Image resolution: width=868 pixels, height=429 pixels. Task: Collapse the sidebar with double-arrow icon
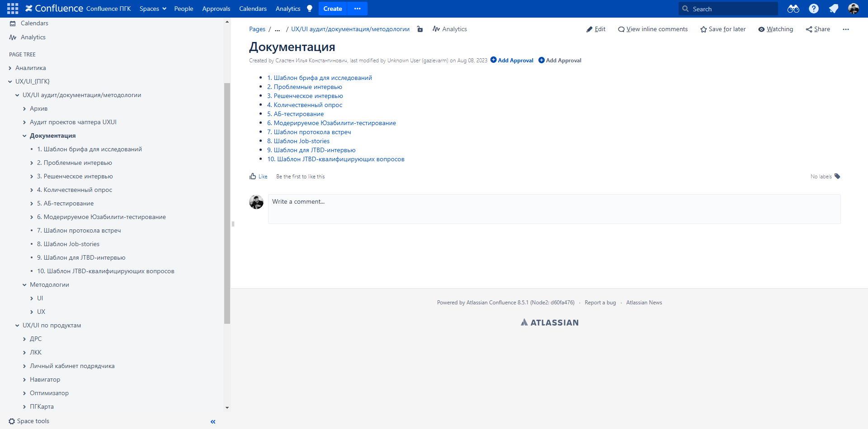(213, 422)
